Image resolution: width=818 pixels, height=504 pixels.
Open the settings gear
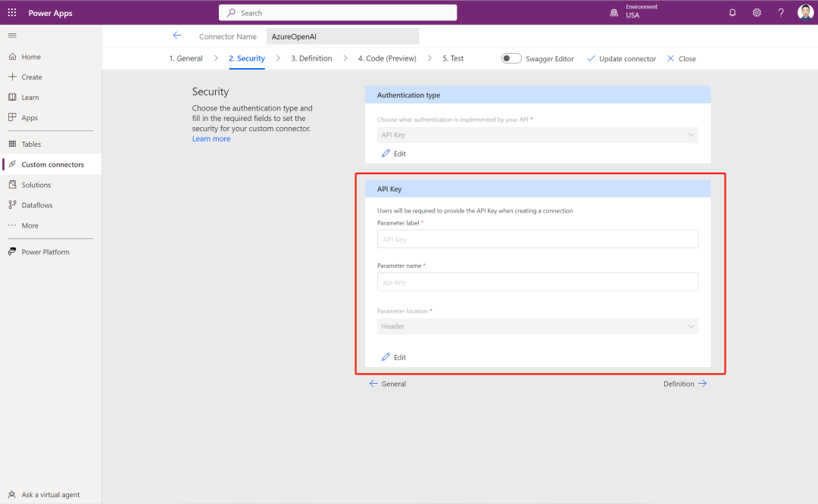click(757, 13)
